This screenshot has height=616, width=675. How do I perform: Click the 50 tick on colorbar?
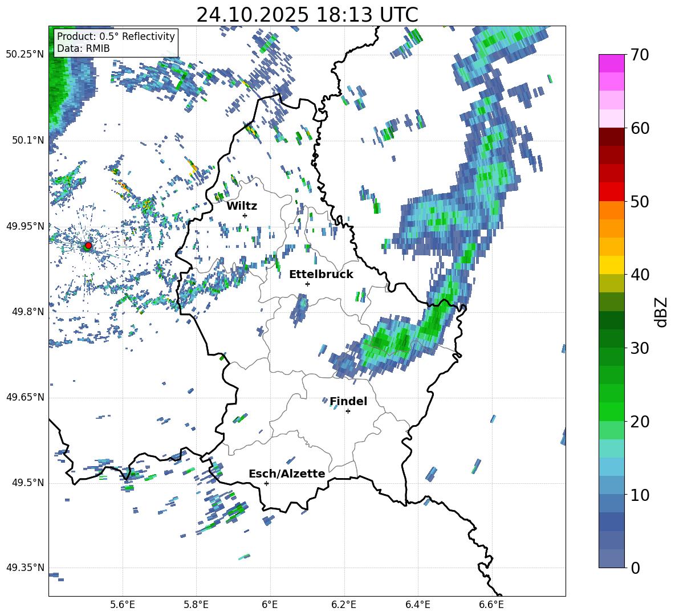(639, 202)
